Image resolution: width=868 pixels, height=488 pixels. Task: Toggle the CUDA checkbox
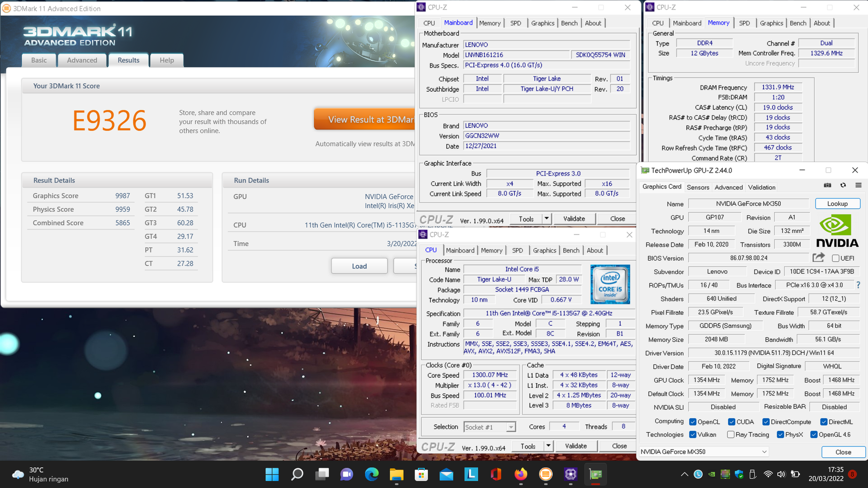click(x=731, y=422)
